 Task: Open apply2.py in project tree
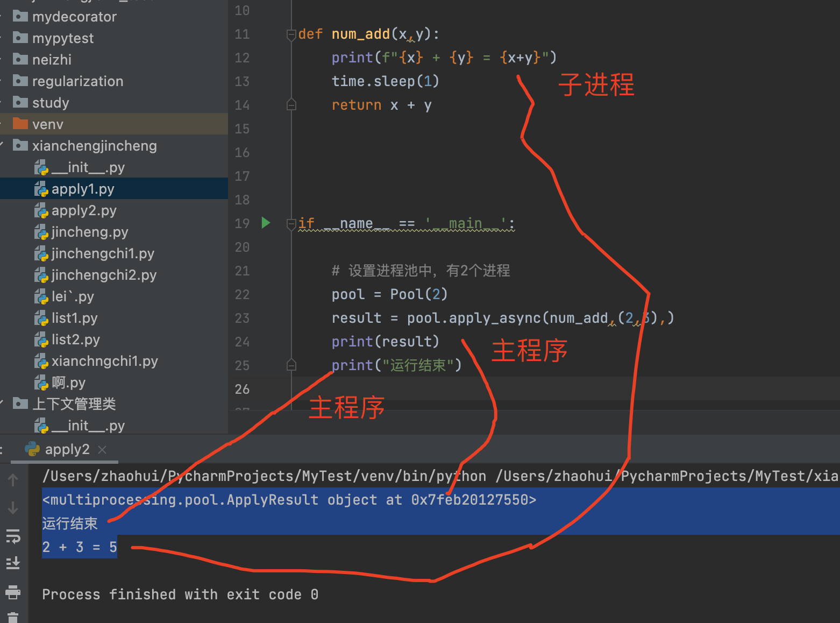(x=84, y=210)
